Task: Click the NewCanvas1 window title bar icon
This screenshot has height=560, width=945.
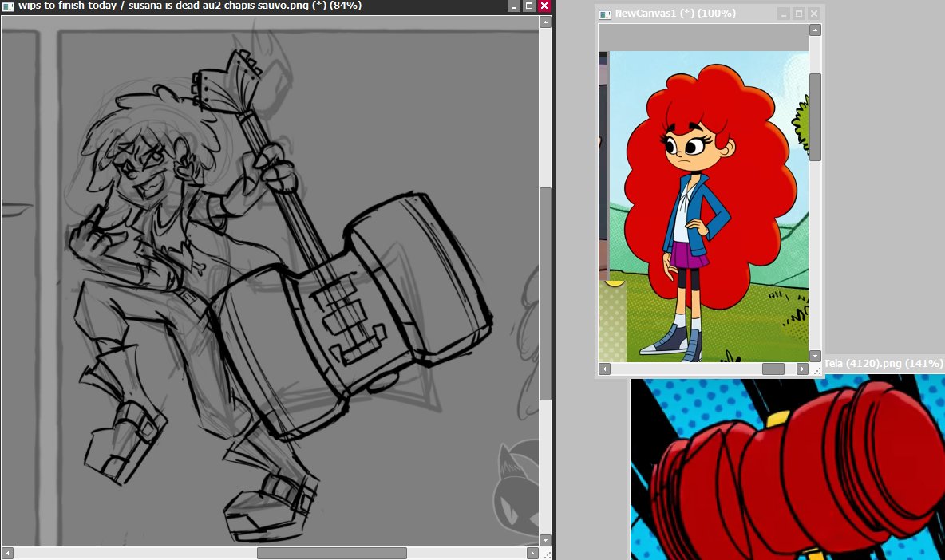Action: coord(605,14)
